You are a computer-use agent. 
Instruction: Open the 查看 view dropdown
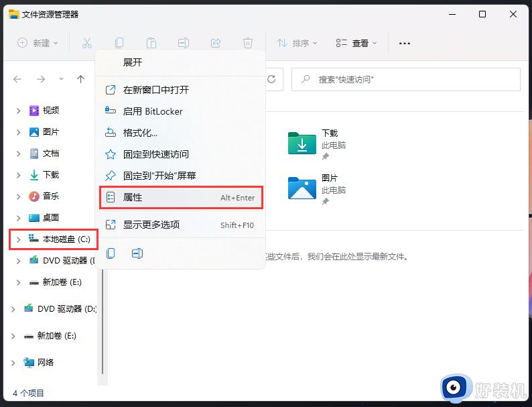click(x=356, y=43)
